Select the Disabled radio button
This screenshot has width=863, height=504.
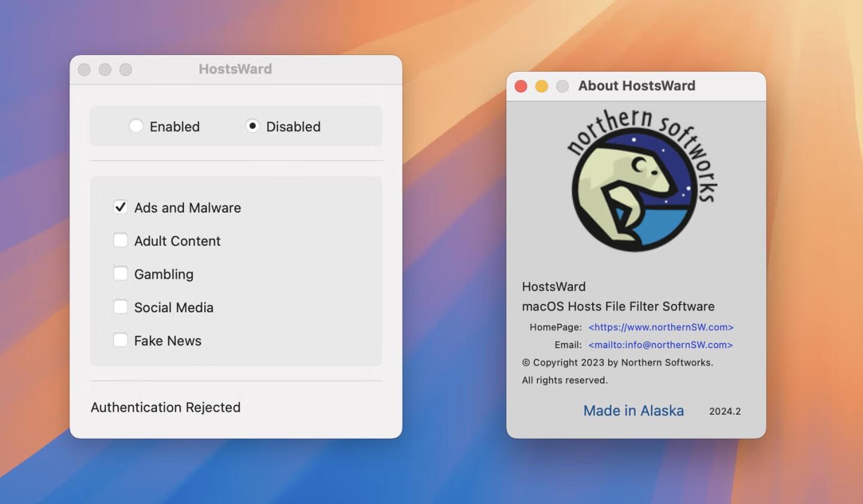253,126
